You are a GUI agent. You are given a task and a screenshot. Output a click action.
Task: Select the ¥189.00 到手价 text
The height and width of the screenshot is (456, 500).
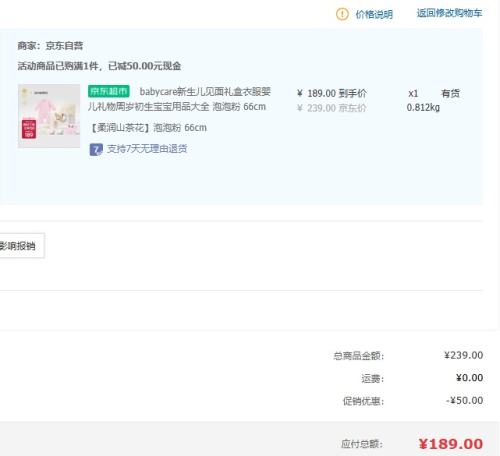332,93
